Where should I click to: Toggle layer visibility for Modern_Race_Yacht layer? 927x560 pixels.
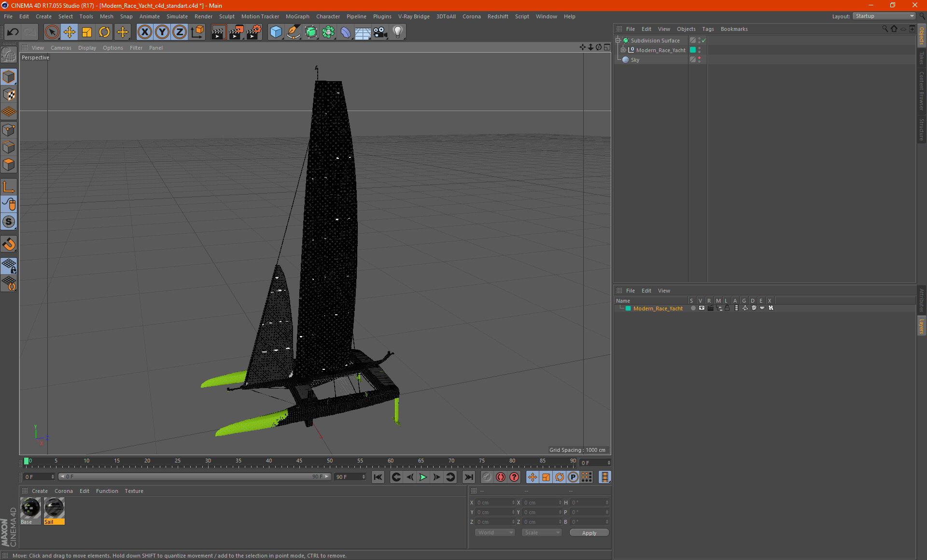(702, 308)
